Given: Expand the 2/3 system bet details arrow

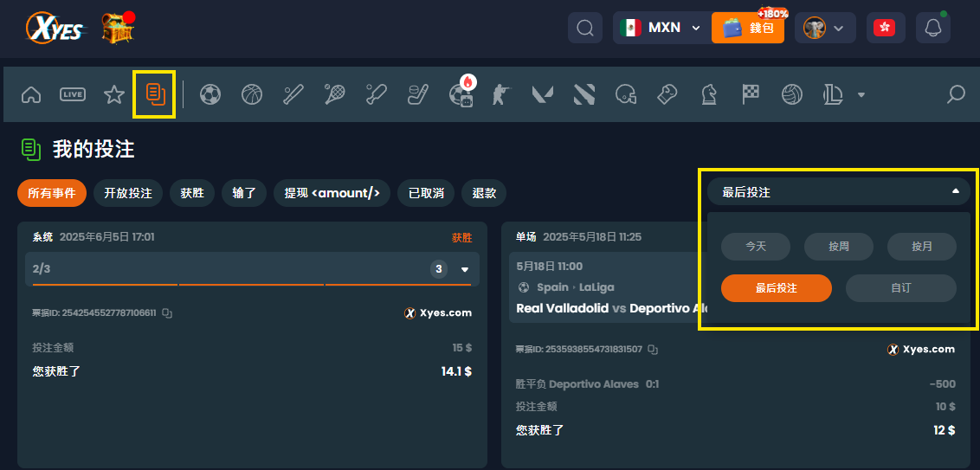Looking at the screenshot, I should click(x=464, y=269).
